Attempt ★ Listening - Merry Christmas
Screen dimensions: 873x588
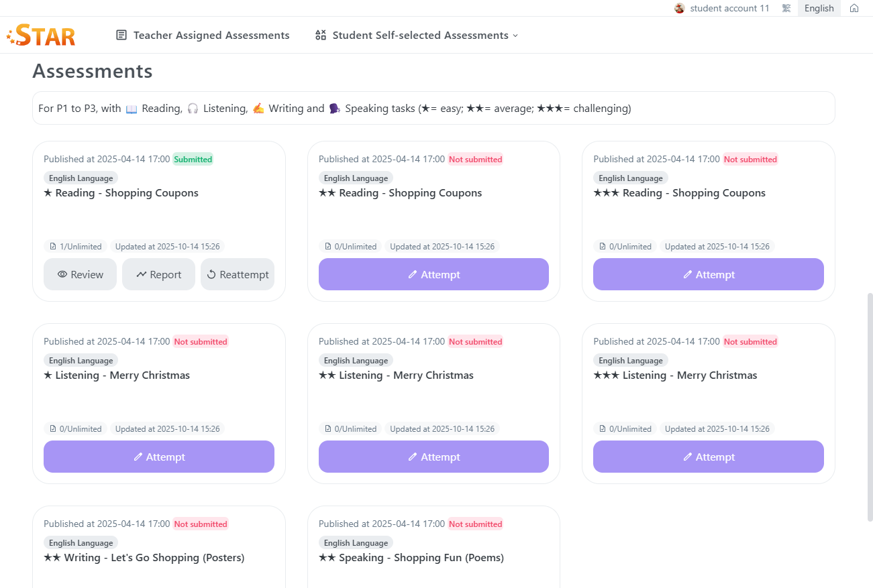158,457
